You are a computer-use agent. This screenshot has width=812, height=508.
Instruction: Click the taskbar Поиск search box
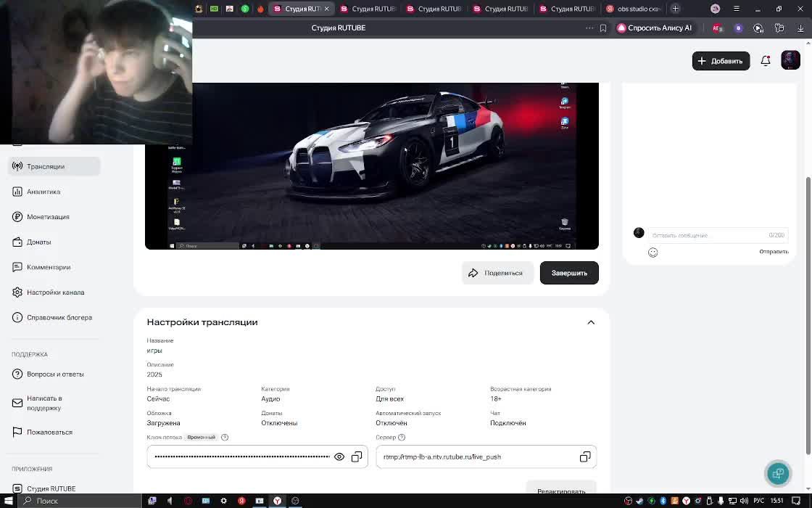pyautogui.click(x=80, y=501)
